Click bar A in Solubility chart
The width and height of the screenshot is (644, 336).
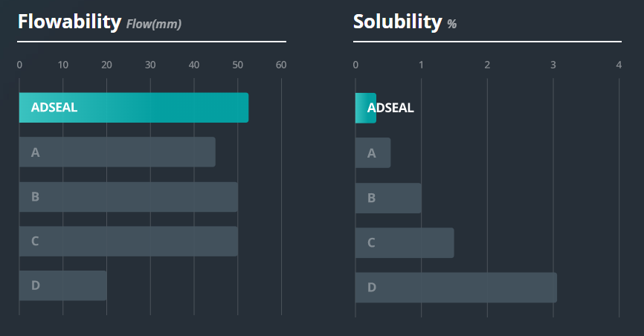[373, 153]
